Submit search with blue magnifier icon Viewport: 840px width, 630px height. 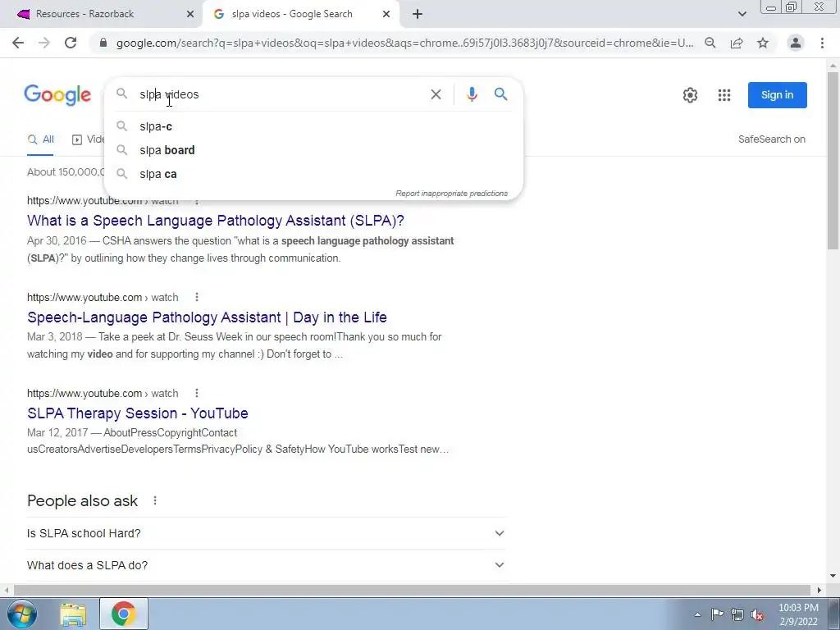tap(501, 94)
